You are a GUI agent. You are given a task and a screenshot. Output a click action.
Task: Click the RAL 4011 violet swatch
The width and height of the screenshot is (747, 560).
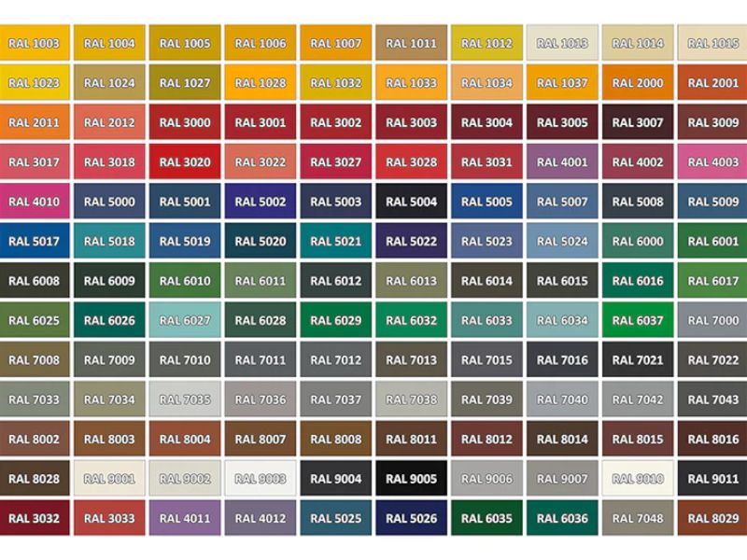185,518
